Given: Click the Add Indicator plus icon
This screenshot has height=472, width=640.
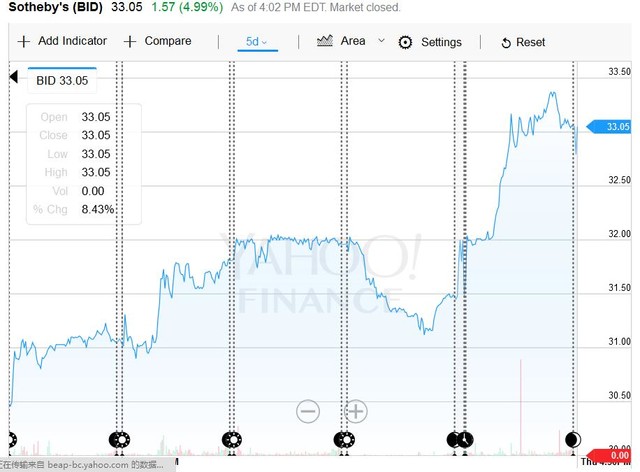Looking at the screenshot, I should [24, 42].
